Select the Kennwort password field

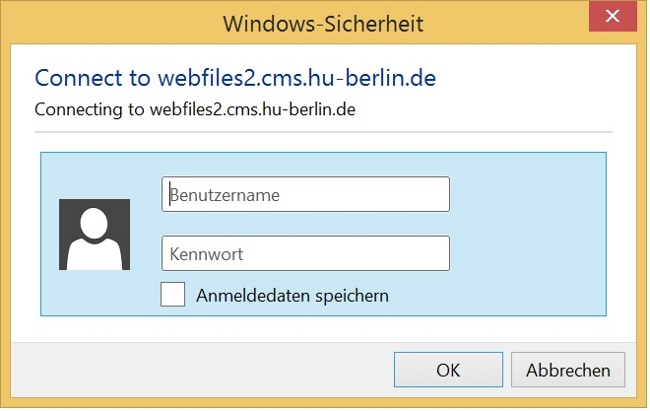coord(305,253)
